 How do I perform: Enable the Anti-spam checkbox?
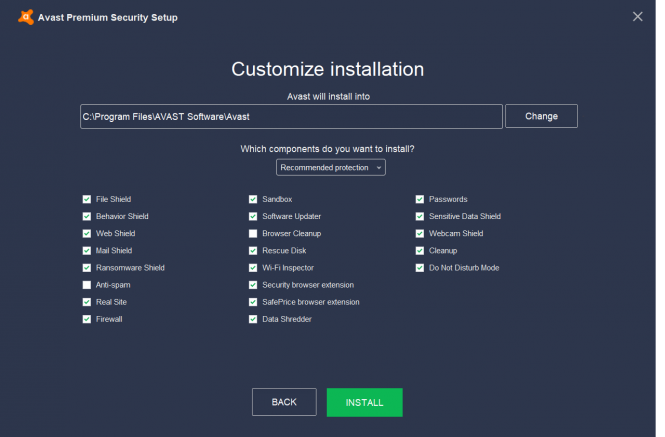[x=87, y=285]
